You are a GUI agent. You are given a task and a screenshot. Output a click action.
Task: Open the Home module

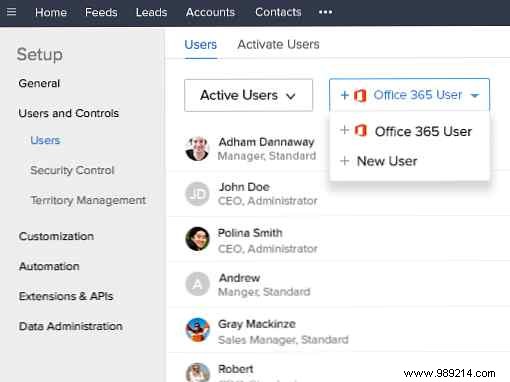51,12
